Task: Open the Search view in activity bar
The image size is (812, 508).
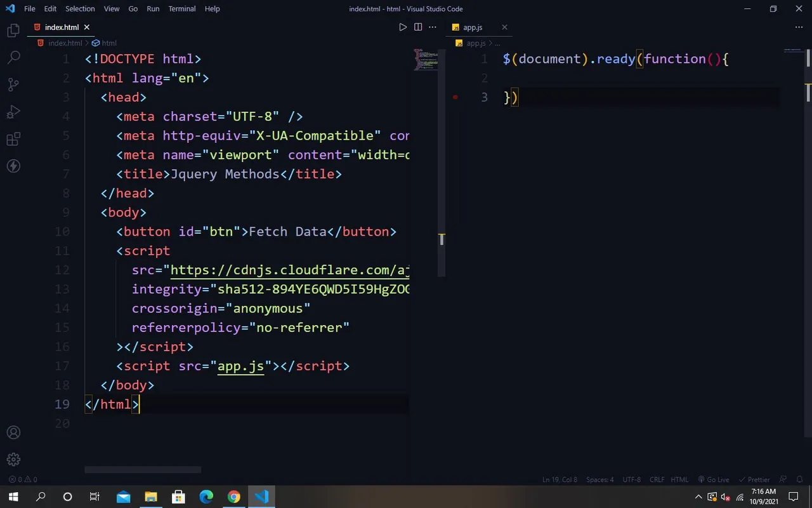Action: [13, 57]
